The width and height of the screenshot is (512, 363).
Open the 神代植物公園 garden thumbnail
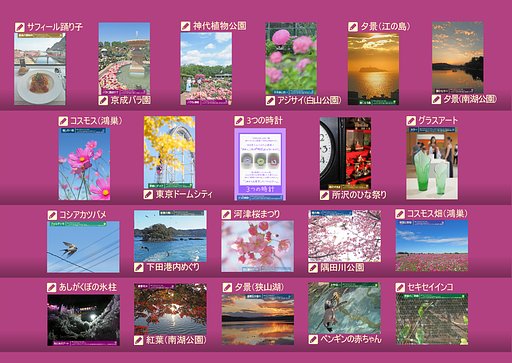tap(206, 69)
